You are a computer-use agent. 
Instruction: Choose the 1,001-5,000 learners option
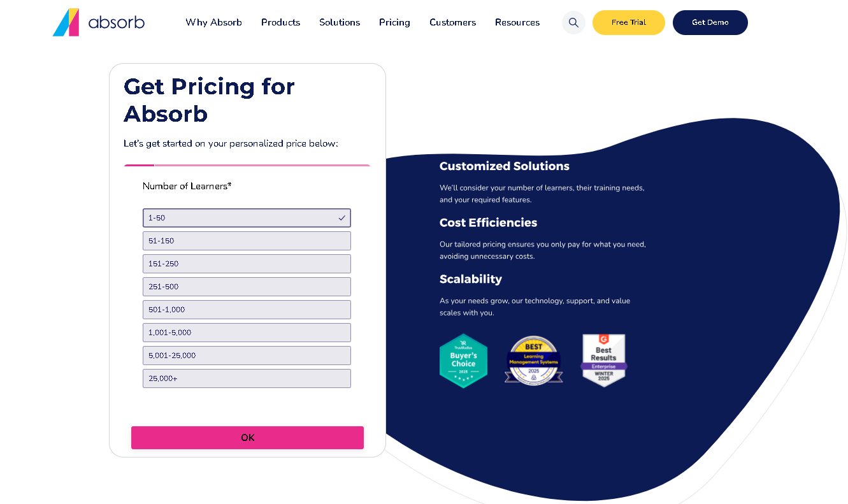point(247,333)
